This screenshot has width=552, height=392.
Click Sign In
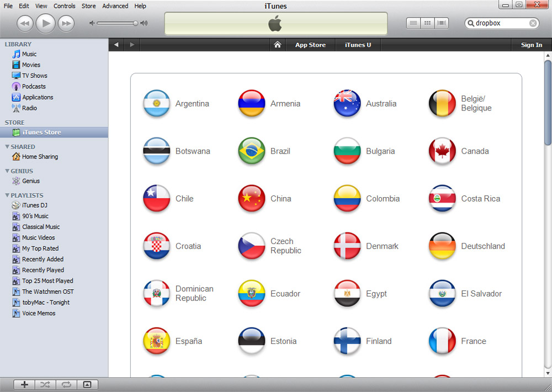pos(531,45)
